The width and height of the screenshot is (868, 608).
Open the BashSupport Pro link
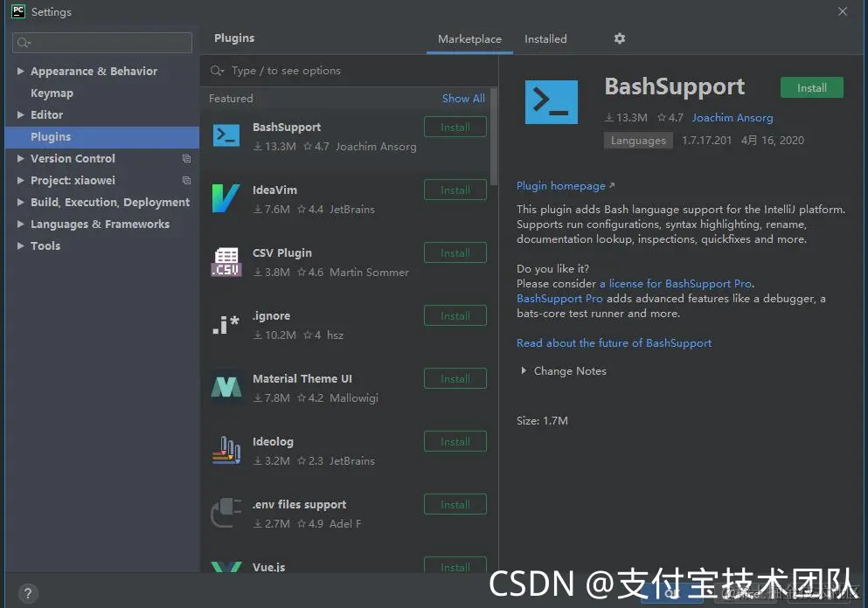click(559, 299)
